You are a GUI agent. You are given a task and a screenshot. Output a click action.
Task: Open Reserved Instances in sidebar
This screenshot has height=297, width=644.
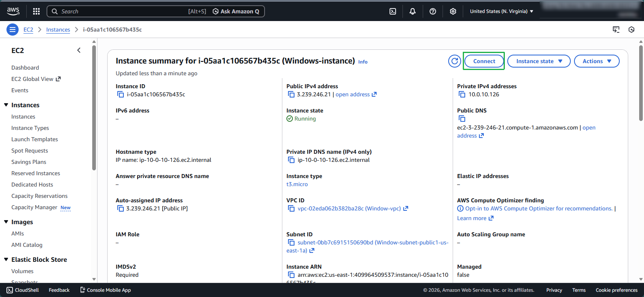tap(36, 173)
